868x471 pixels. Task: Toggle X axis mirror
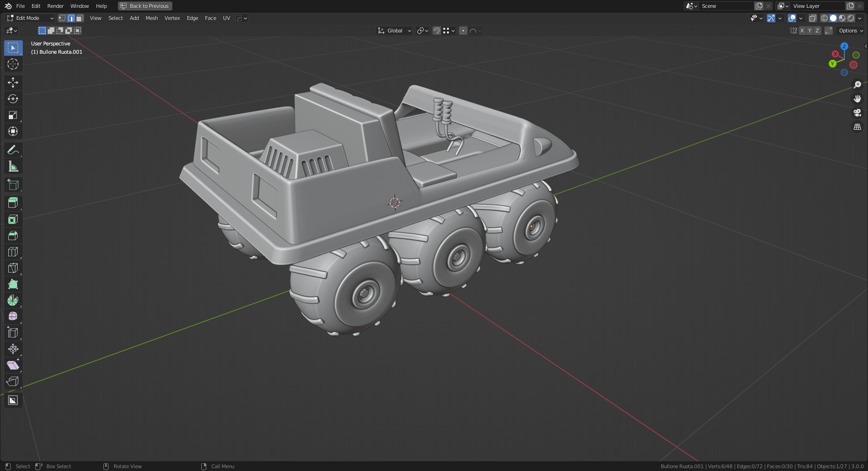[x=802, y=31]
